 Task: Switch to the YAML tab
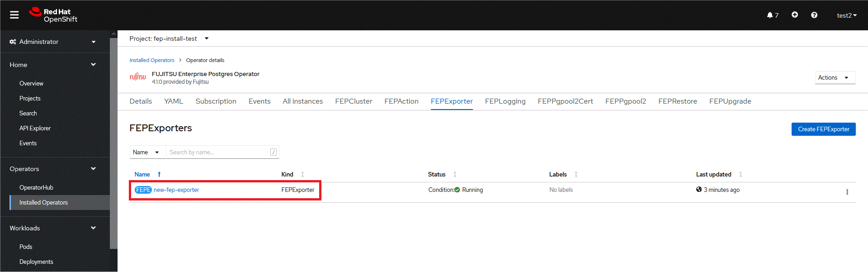[x=174, y=101]
